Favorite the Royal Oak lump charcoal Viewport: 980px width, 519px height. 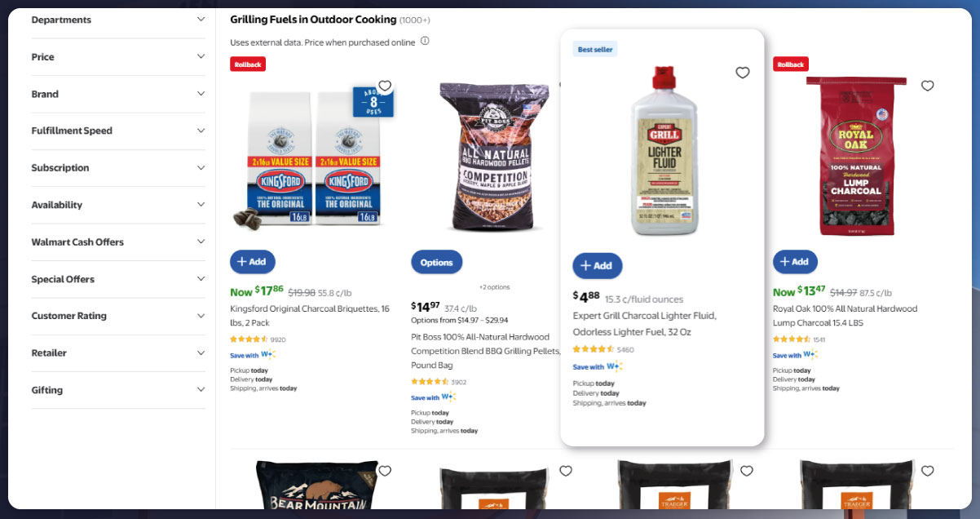tap(927, 85)
